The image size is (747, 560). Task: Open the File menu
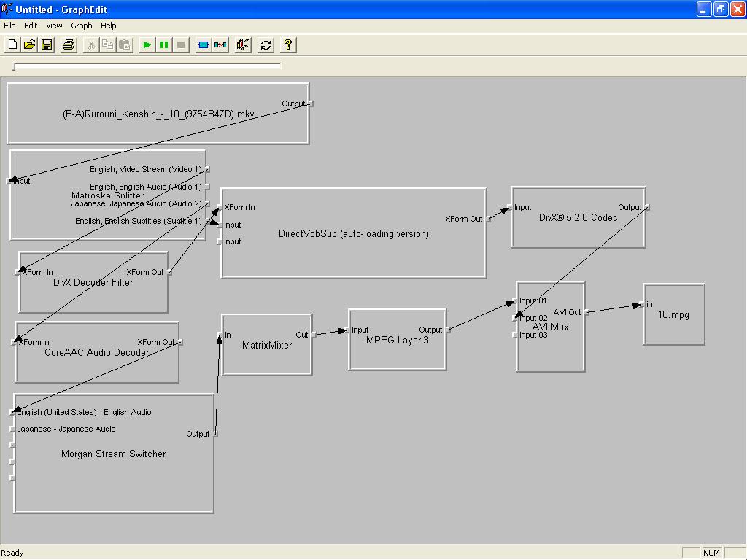9,26
